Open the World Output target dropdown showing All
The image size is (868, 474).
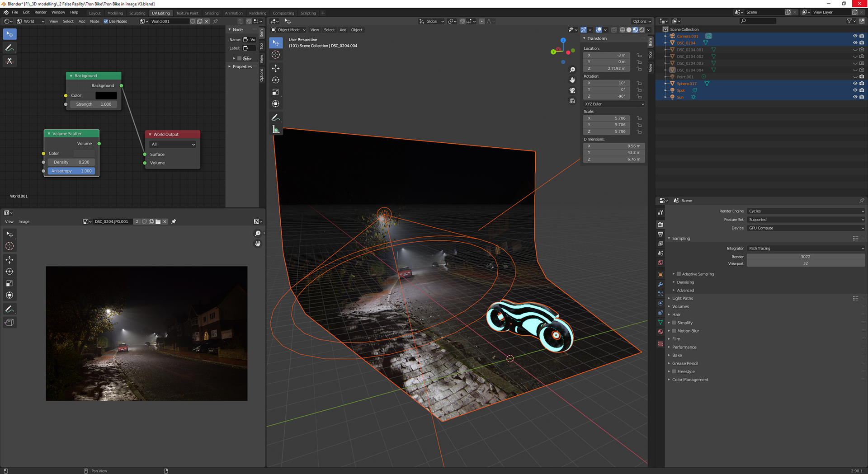(x=173, y=145)
